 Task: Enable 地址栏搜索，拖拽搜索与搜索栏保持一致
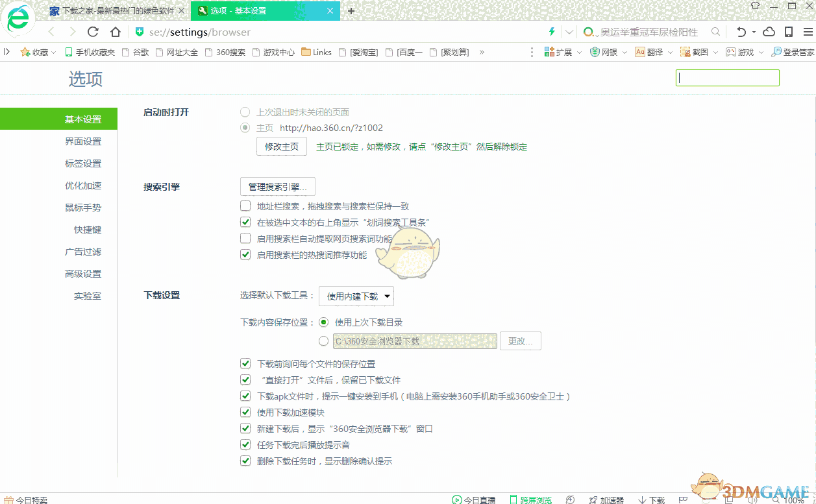click(x=245, y=206)
